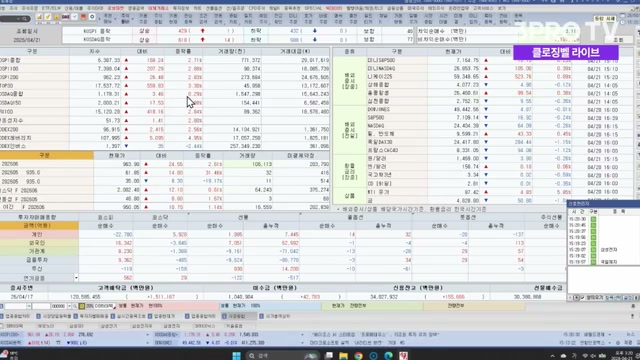Open the 신용/대출 menu
Viewport: 640px width, 360px height.
tap(73, 8)
